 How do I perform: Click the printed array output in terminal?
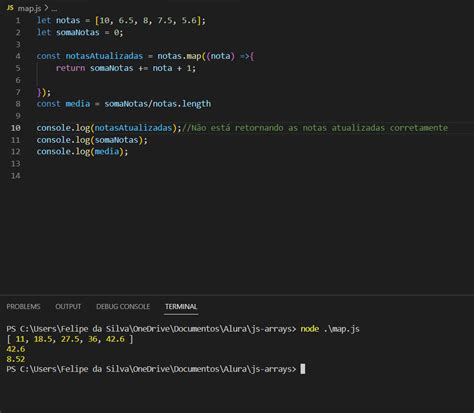pos(70,339)
